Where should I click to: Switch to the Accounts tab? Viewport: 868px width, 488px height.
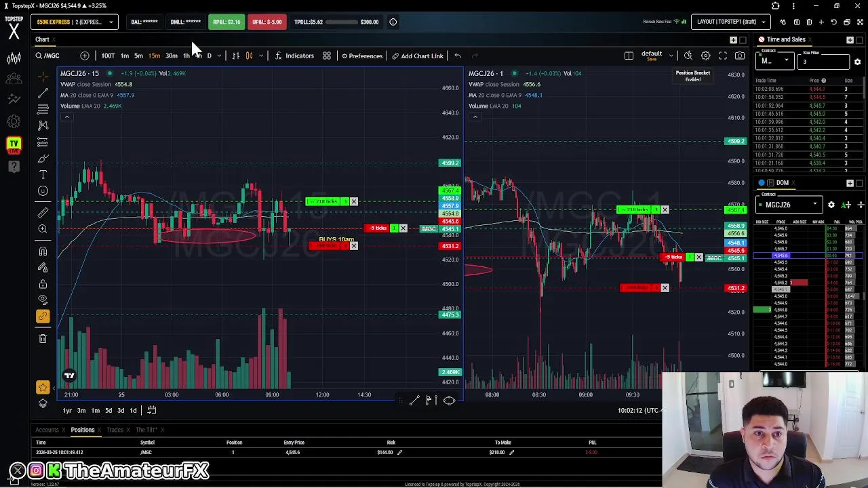pos(47,430)
